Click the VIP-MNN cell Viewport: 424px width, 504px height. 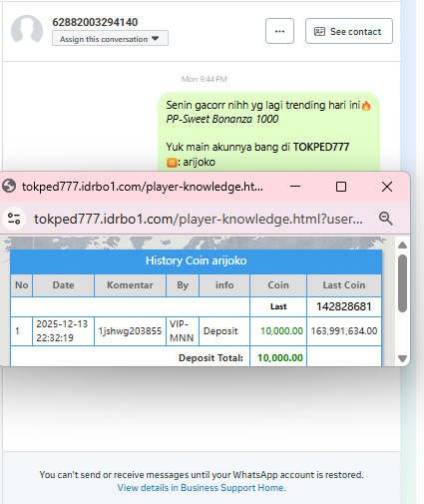pos(183,331)
